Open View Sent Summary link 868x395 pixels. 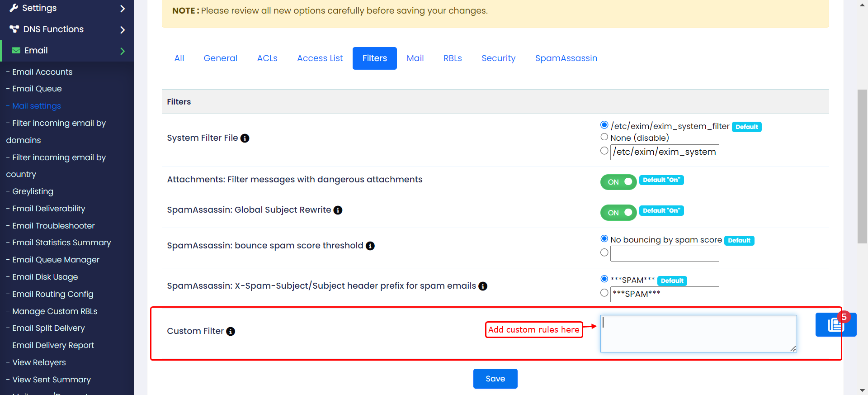coord(52,380)
